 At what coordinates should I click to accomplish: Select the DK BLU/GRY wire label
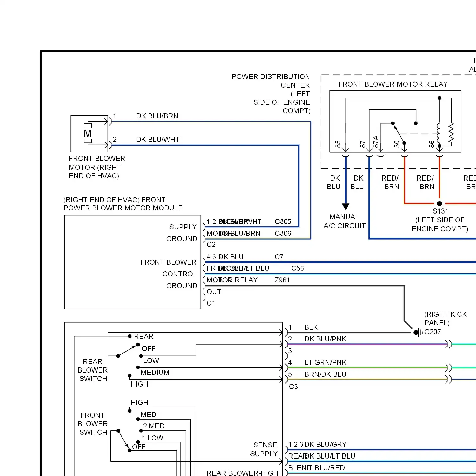[x=325, y=445]
